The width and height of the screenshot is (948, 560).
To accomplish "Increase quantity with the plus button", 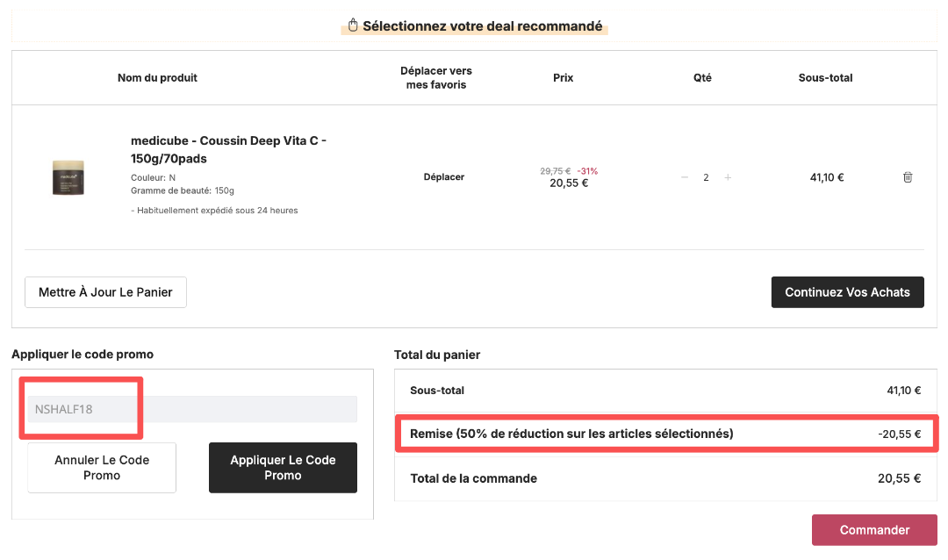I will (728, 177).
